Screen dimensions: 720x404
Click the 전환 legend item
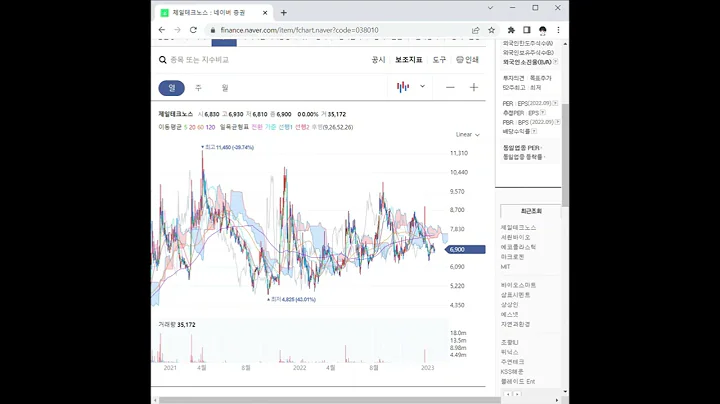[257, 127]
